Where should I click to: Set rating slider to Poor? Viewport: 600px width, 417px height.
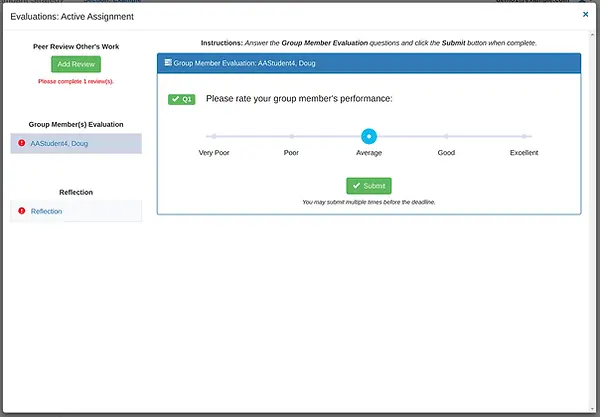[291, 136]
